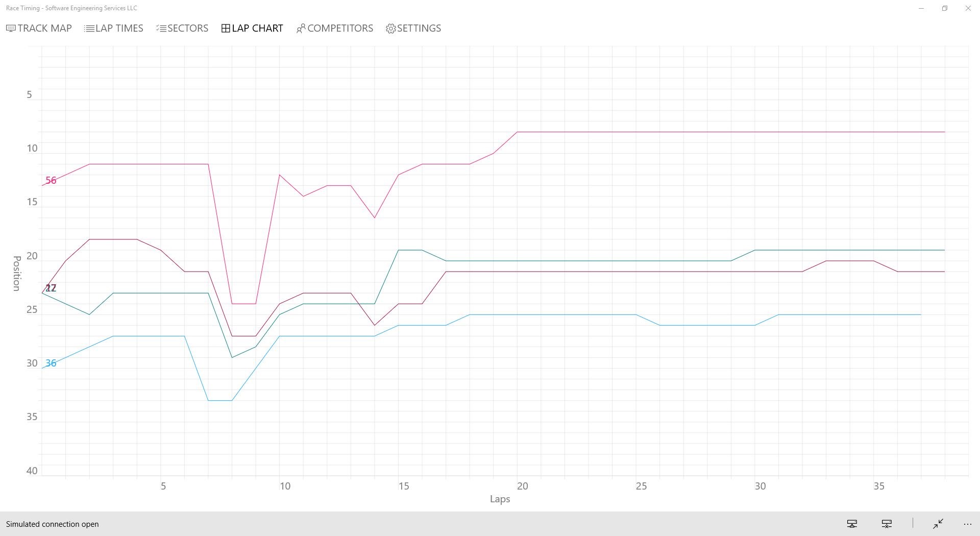Open the TRACK MAP tab
This screenshot has width=980, height=536.
[39, 29]
